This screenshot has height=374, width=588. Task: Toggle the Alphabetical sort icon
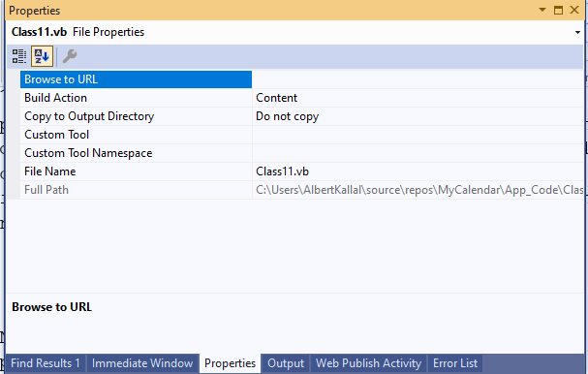pos(42,56)
